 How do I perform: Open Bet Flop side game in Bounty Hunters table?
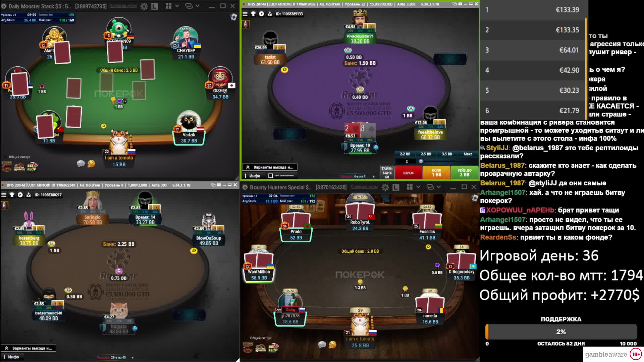[x=273, y=348]
